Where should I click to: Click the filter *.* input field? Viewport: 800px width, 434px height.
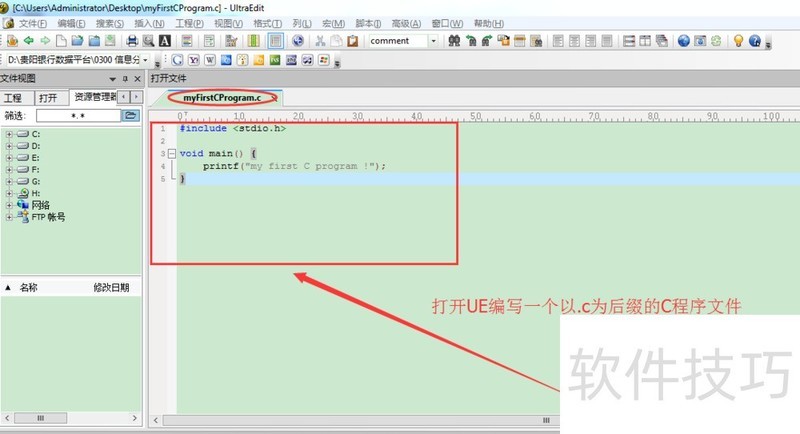pos(78,116)
